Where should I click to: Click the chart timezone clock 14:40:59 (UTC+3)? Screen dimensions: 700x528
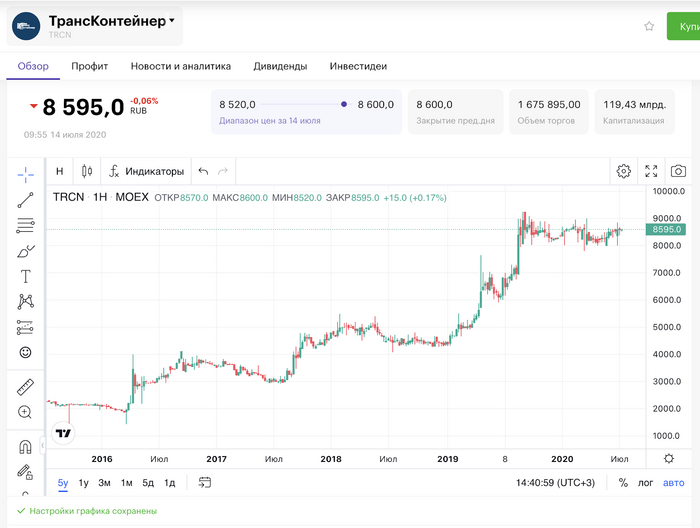(x=555, y=482)
